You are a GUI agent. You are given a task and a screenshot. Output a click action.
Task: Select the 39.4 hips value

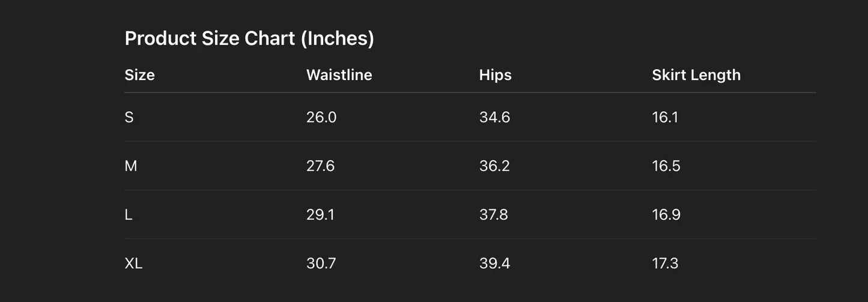tap(494, 263)
